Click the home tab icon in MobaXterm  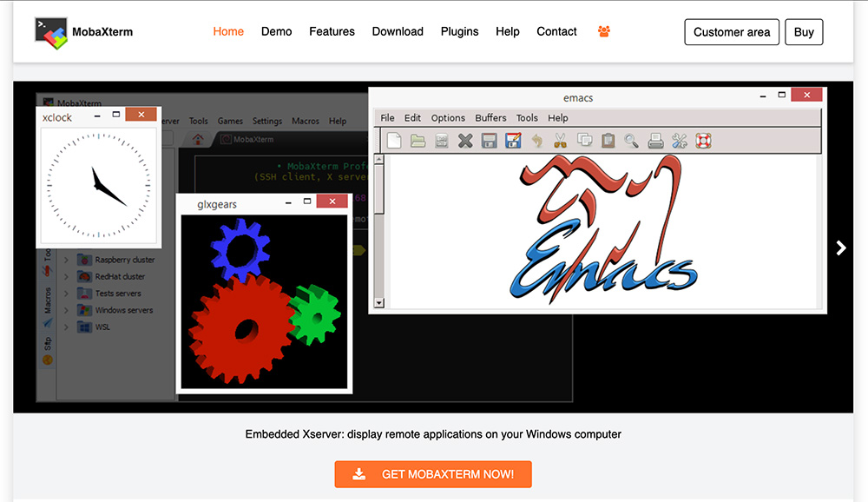[198, 139]
